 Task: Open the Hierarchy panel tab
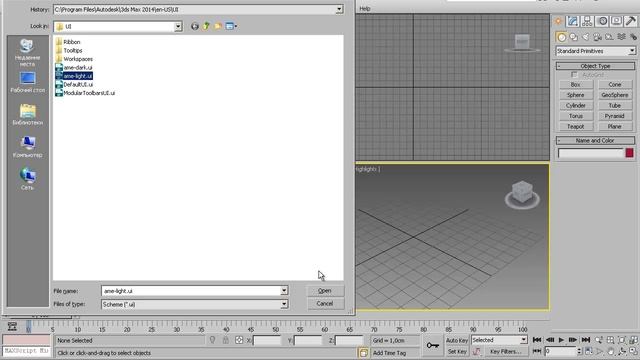tap(587, 21)
